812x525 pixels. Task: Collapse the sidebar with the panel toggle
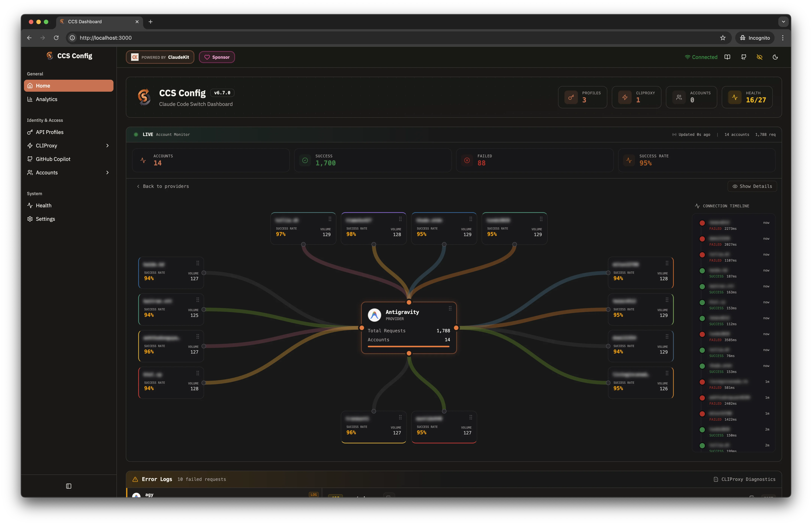pos(69,486)
